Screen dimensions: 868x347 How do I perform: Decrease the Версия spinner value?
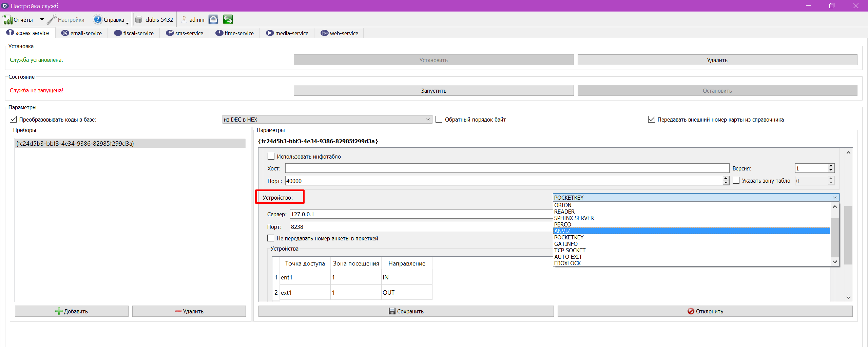click(x=831, y=170)
